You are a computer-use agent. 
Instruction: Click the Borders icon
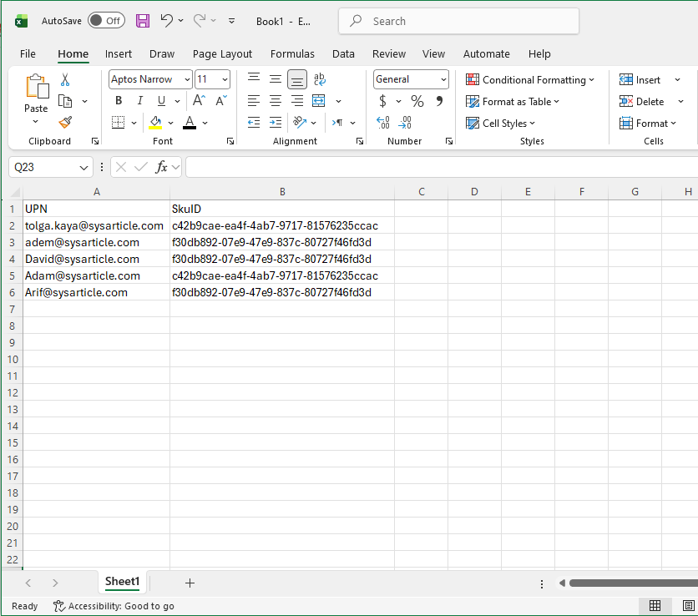118,123
